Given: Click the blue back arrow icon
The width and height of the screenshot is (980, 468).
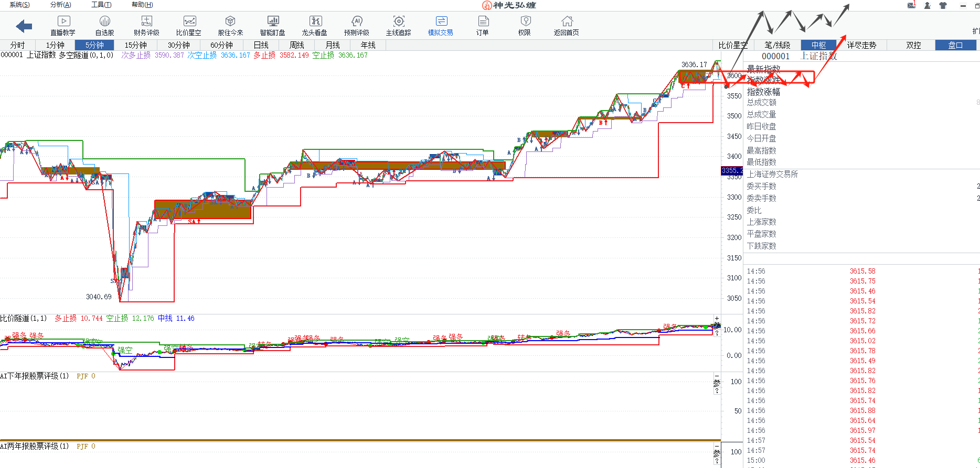Looking at the screenshot, I should [x=24, y=26].
